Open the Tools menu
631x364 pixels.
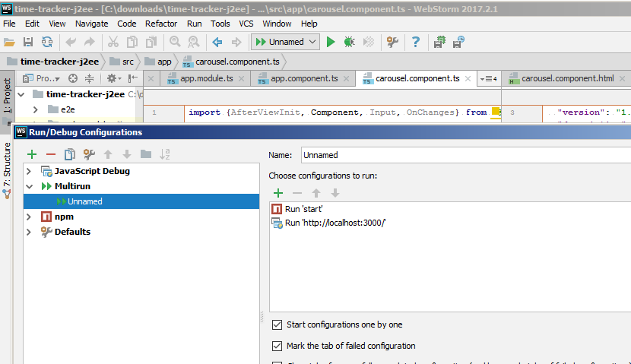pos(220,24)
